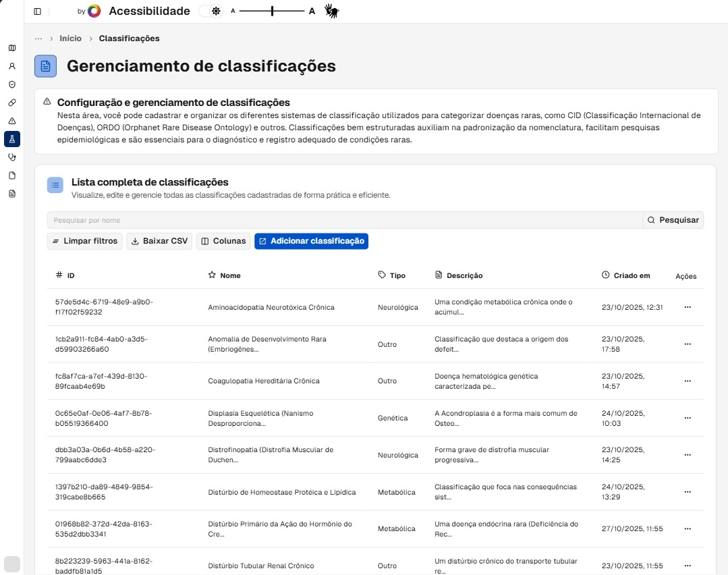Click the Pesquisar por nome field

tap(344, 220)
